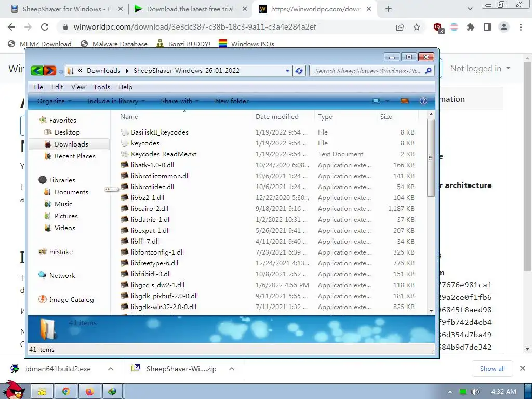
Task: Click the Chrome back arrow
Action: [x=11, y=27]
